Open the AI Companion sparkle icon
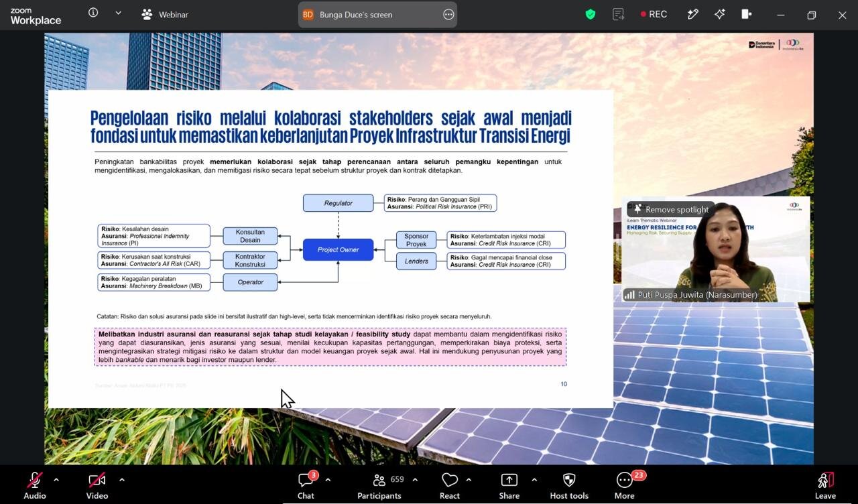This screenshot has height=504, width=858. pos(720,14)
